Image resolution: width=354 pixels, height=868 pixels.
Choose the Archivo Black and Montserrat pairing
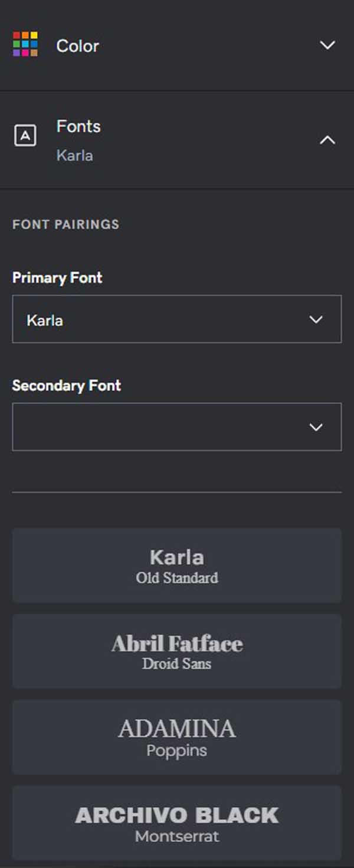point(177,823)
